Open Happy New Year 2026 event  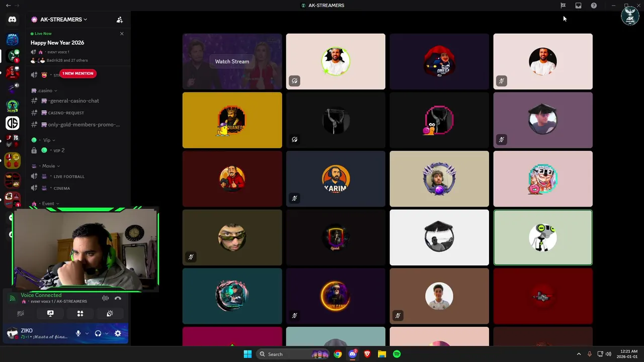click(57, 43)
